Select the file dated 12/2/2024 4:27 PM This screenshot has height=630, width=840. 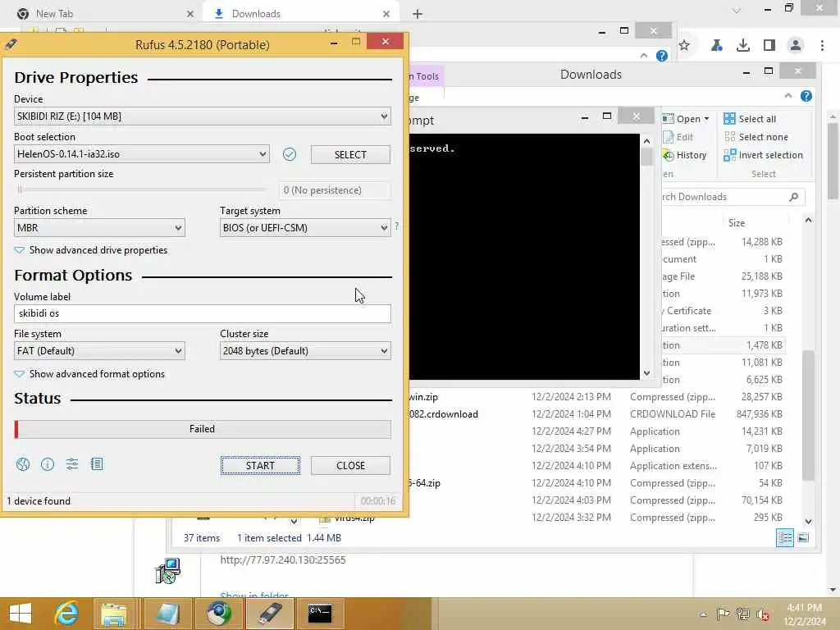(x=596, y=431)
